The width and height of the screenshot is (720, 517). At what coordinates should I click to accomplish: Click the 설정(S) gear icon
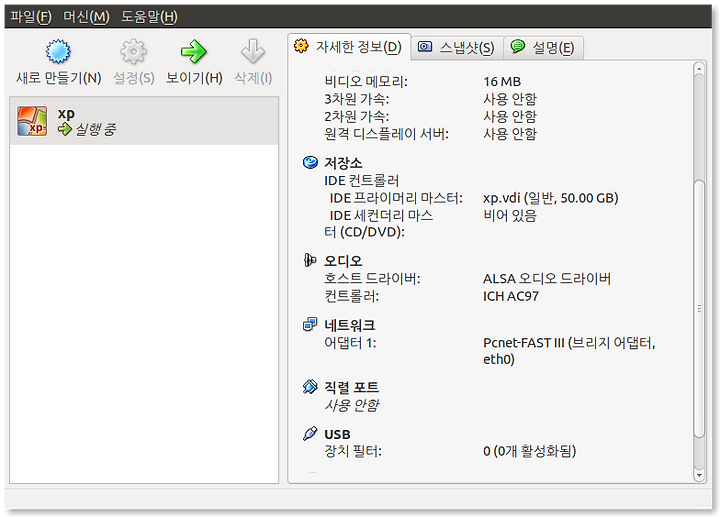133,51
